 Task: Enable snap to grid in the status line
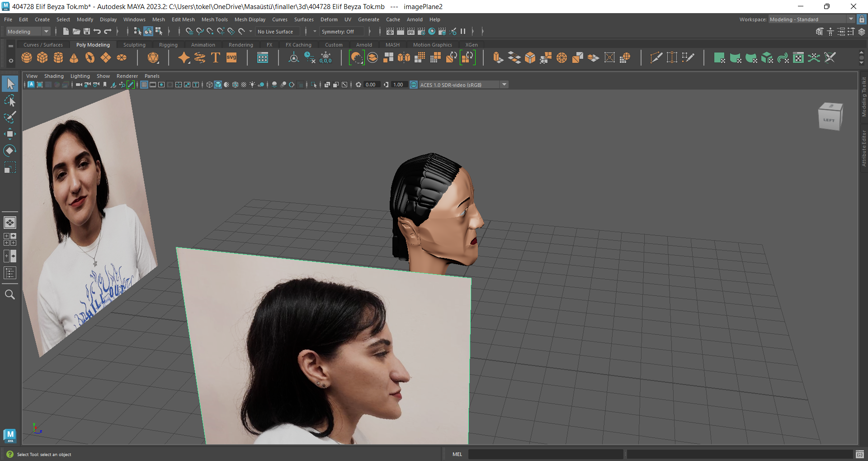[x=189, y=31]
